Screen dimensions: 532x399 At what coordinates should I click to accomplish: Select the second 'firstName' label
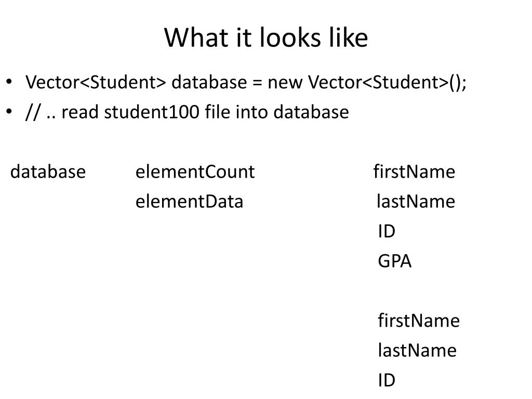coord(419,321)
